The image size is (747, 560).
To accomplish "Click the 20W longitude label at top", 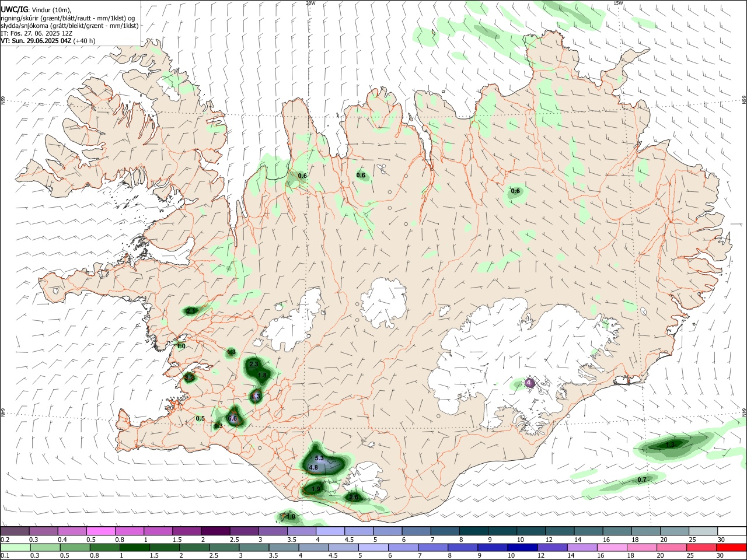I will pos(310,3).
